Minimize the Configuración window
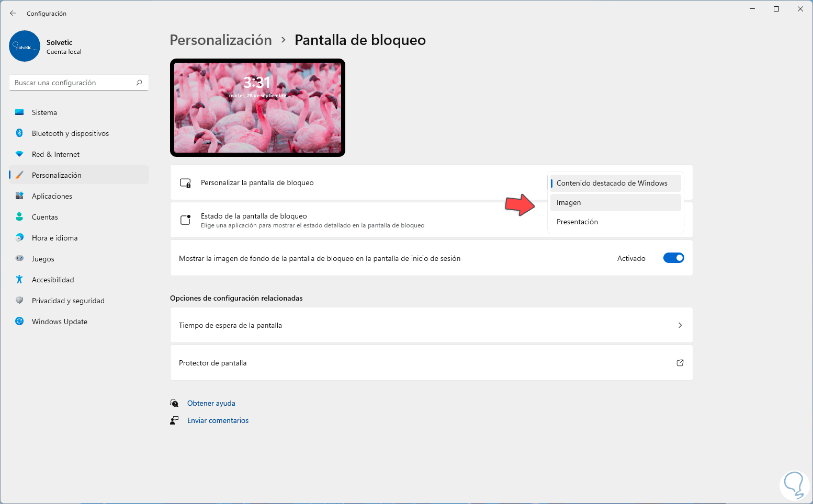The image size is (813, 504). tap(752, 9)
